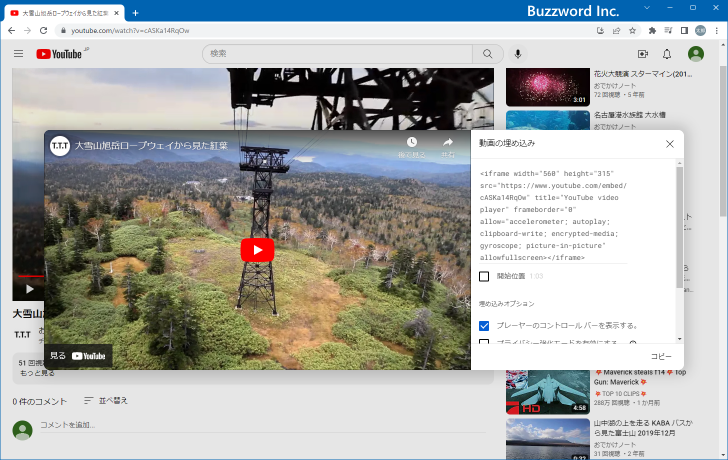Select the iframe embed code text
The image size is (728, 460).
pos(553,215)
